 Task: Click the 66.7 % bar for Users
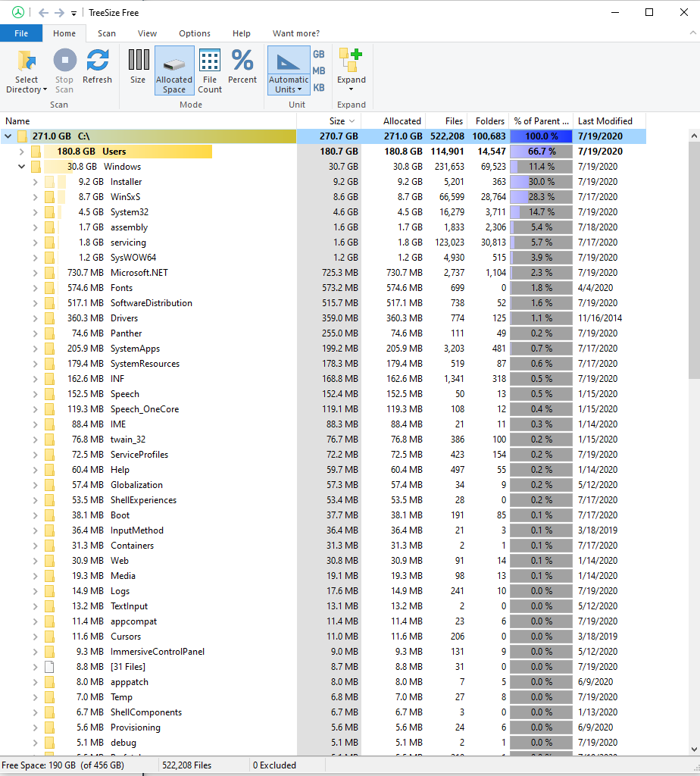(x=541, y=152)
